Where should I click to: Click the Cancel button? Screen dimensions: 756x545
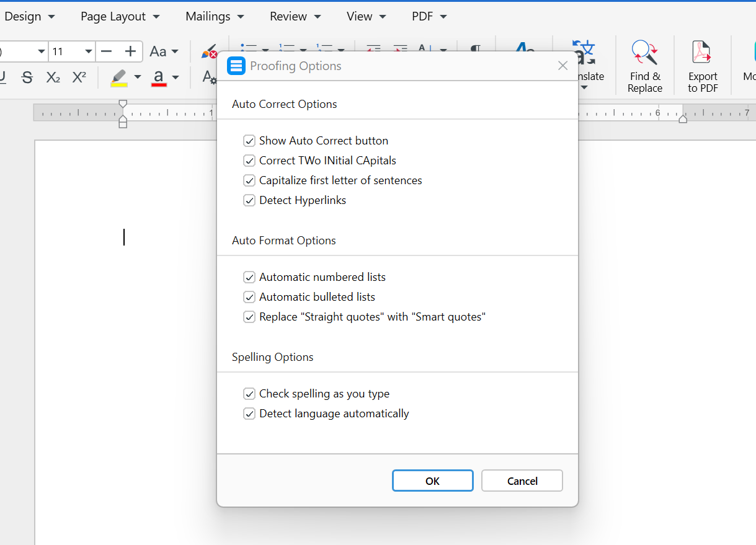point(522,481)
